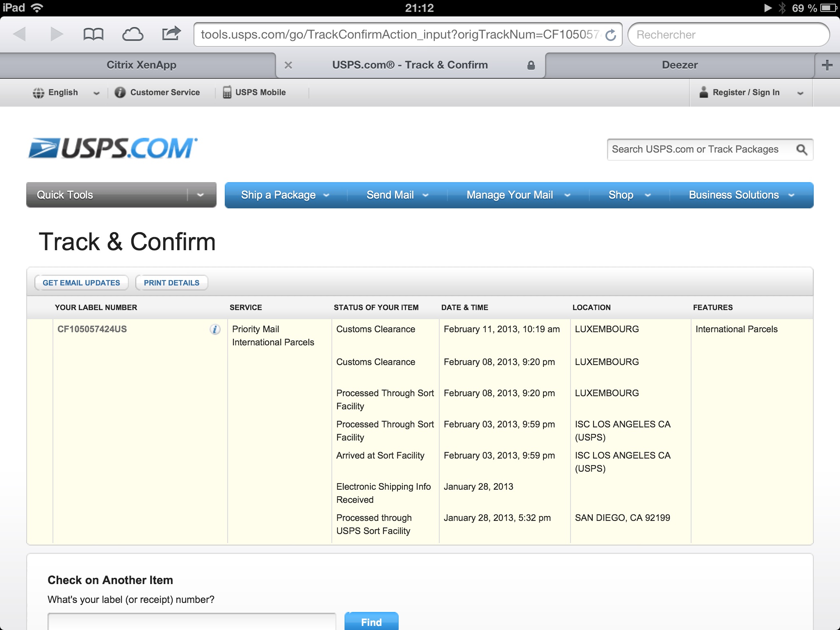The height and width of the screenshot is (630, 840).
Task: Open the bookmarks book icon
Action: [93, 34]
